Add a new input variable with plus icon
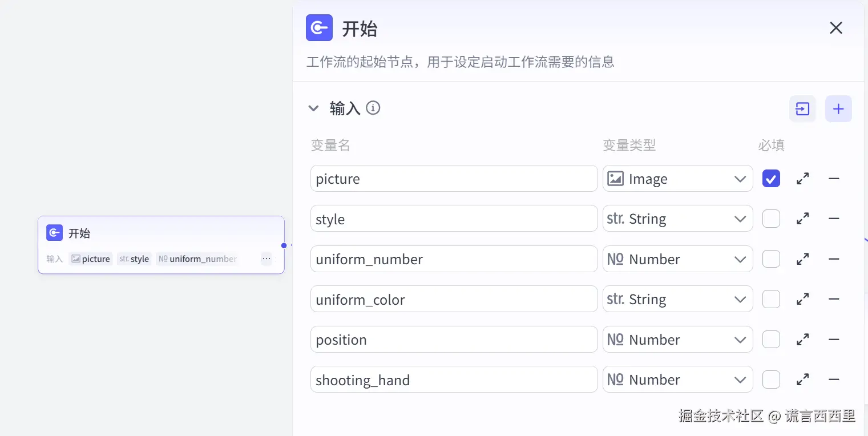 point(838,108)
